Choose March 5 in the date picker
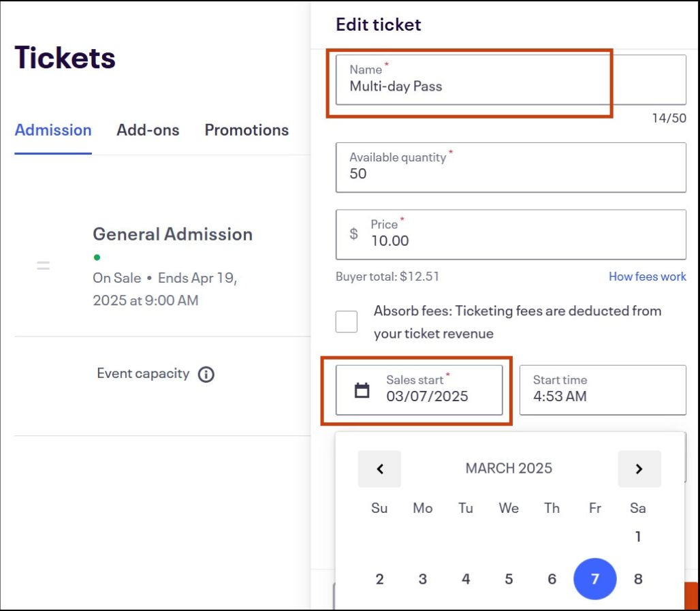The image size is (700, 611). coord(509,578)
